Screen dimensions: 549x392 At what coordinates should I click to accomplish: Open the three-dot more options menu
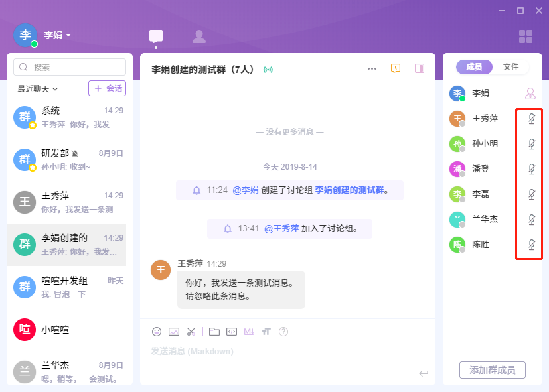[372, 68]
